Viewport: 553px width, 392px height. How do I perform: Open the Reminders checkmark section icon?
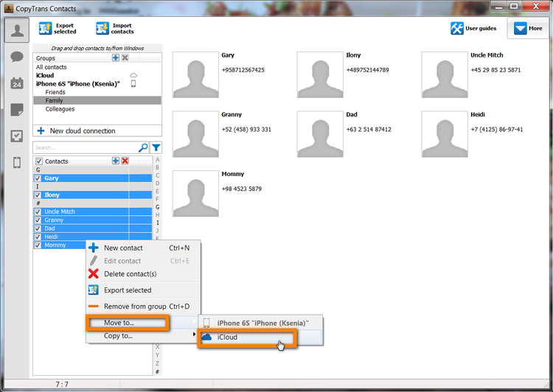(17, 136)
